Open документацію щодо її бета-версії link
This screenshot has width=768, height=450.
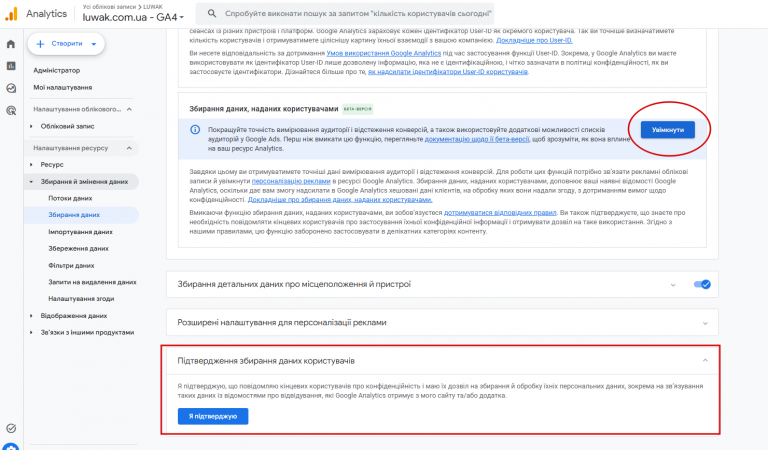pos(477,139)
